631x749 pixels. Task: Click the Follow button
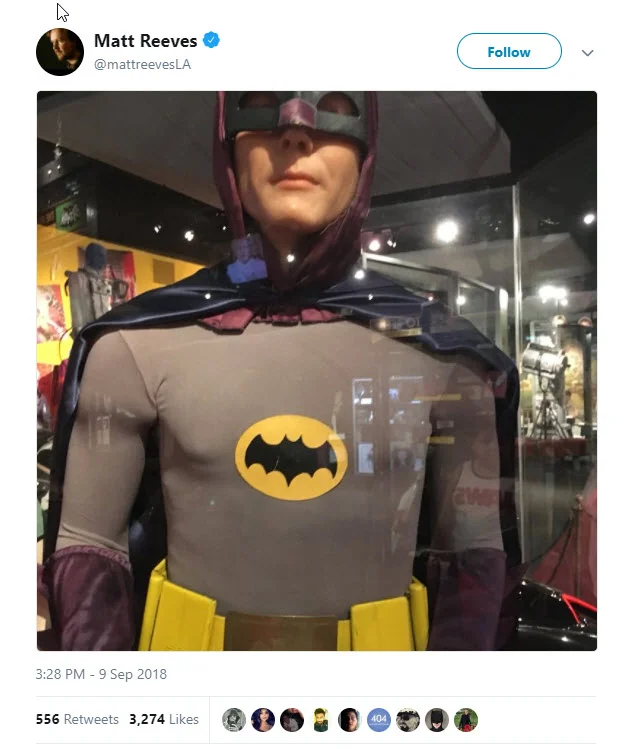509,51
